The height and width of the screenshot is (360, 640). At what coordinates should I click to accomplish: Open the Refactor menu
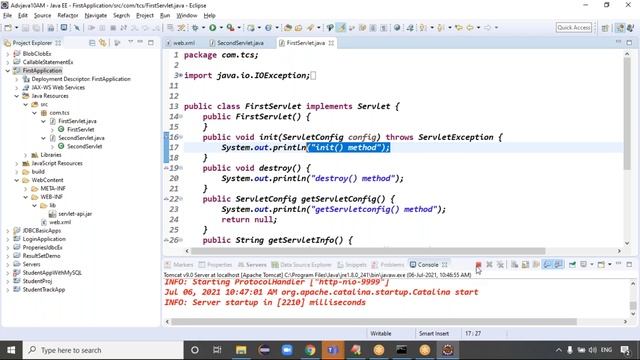[68, 16]
